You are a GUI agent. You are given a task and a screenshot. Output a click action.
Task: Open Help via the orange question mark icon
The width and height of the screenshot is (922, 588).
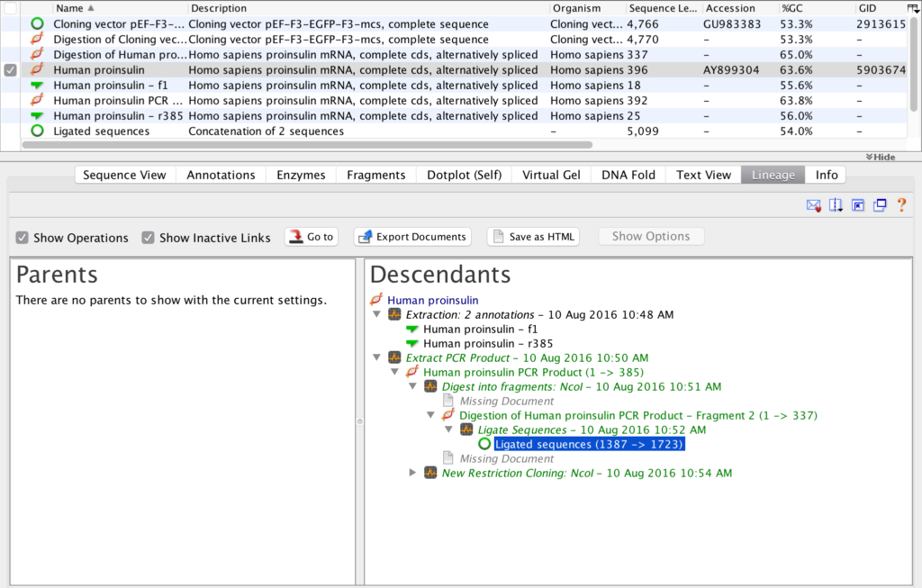point(901,205)
